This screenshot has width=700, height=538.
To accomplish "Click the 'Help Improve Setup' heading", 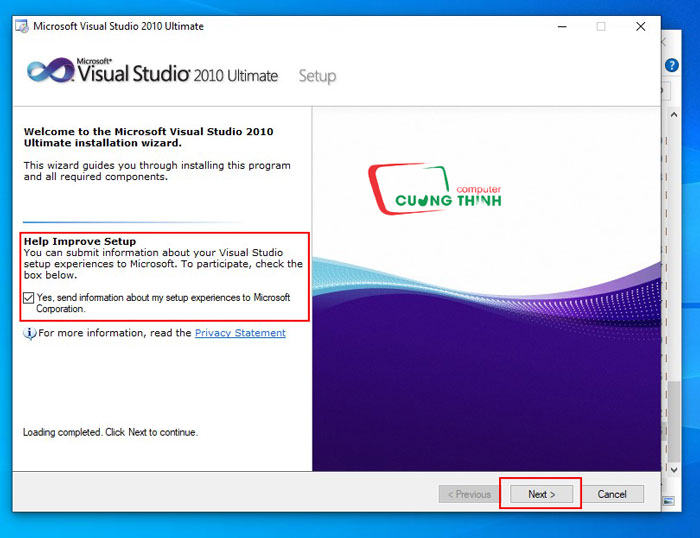I will point(80,242).
